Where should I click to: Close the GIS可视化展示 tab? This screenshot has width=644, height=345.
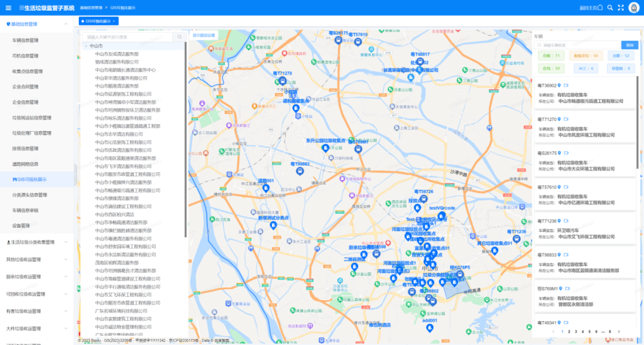pos(114,21)
